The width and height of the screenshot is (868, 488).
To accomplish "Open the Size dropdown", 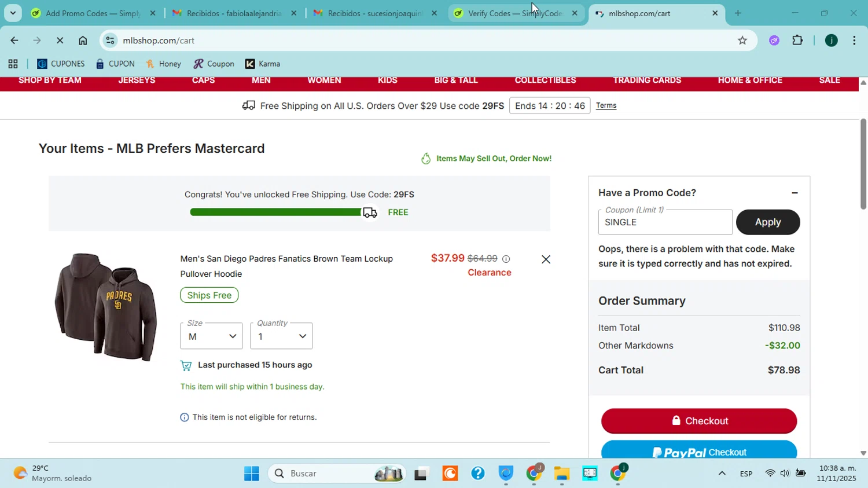I will pos(211,336).
